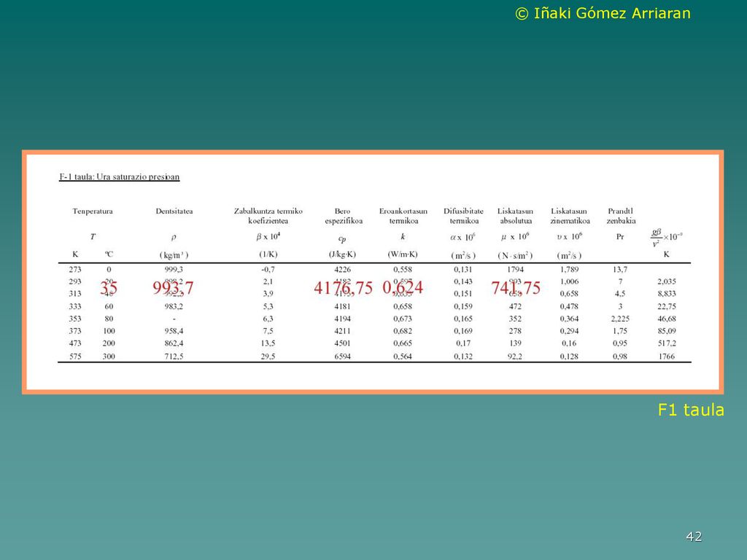747x560 pixels.
Task: Select the title 'F-1 taula: Ura saturazio presioan'
Action: click(x=119, y=176)
